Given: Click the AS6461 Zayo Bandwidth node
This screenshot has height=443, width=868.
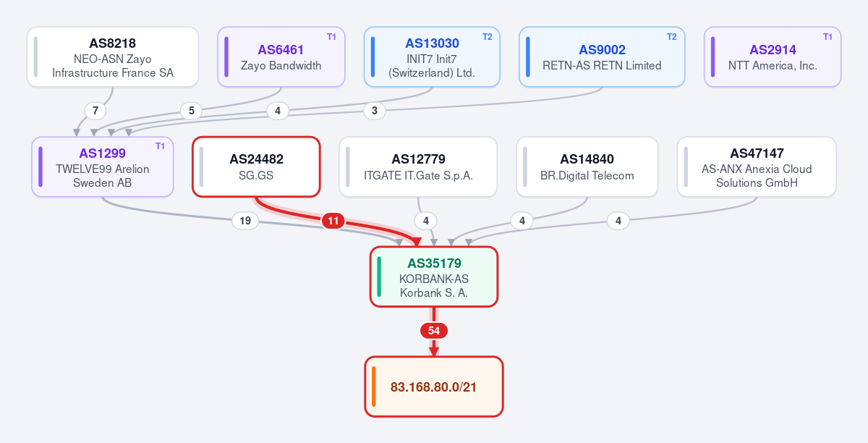Looking at the screenshot, I should click(x=281, y=57).
